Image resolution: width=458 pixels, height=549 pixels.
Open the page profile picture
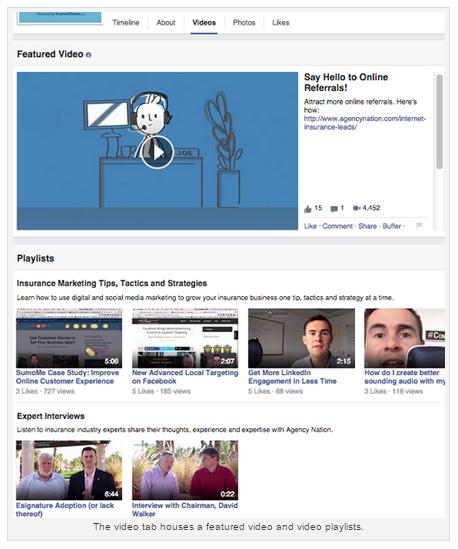[60, 18]
